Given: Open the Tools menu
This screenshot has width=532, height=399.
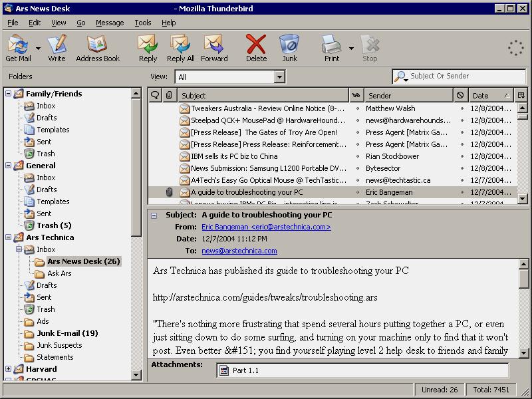Looking at the screenshot, I should (x=143, y=23).
